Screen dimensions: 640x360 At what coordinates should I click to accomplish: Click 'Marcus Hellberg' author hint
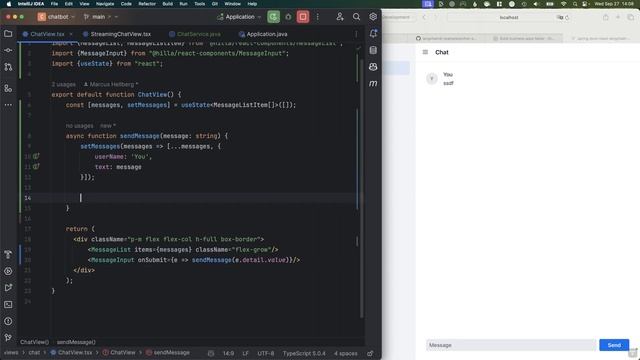click(x=111, y=84)
